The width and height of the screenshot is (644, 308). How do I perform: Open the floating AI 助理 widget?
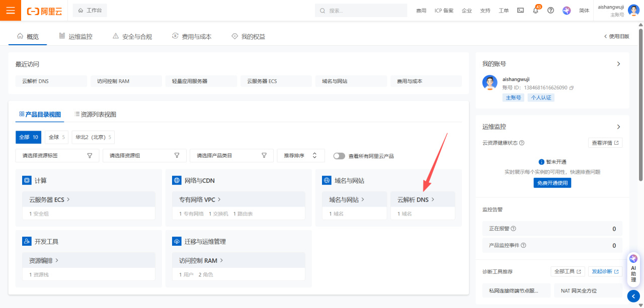(x=633, y=269)
